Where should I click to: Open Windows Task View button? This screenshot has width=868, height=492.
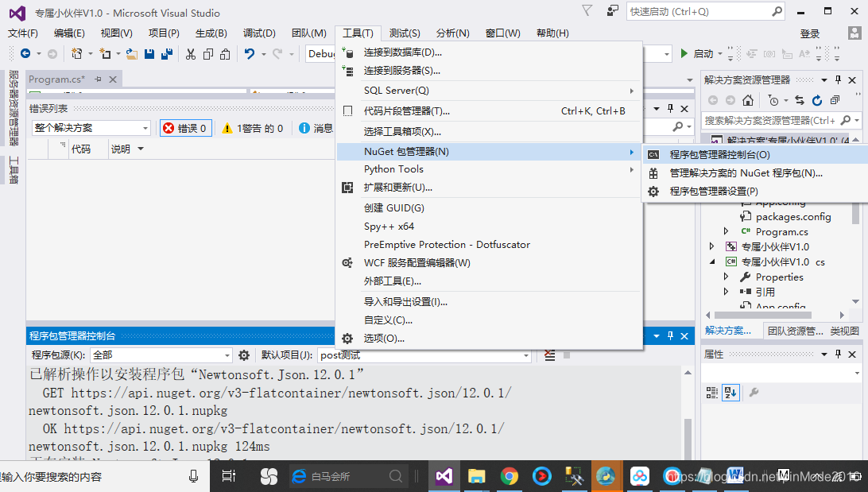229,476
